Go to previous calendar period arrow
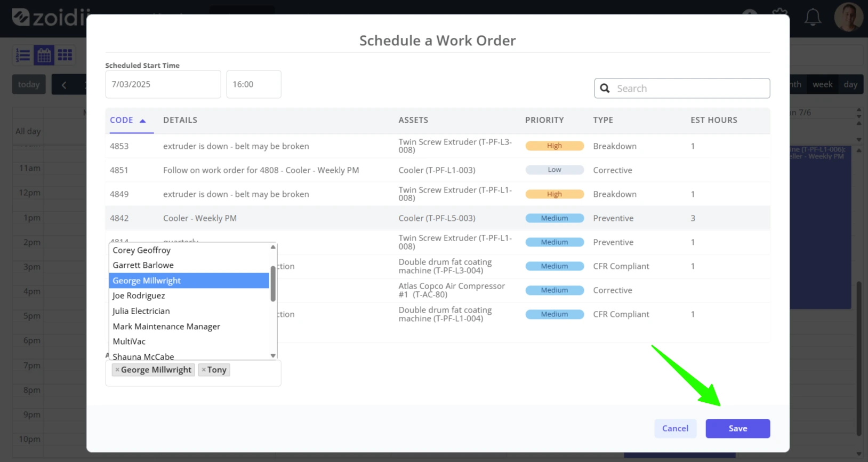This screenshot has width=868, height=462. pyautogui.click(x=64, y=84)
